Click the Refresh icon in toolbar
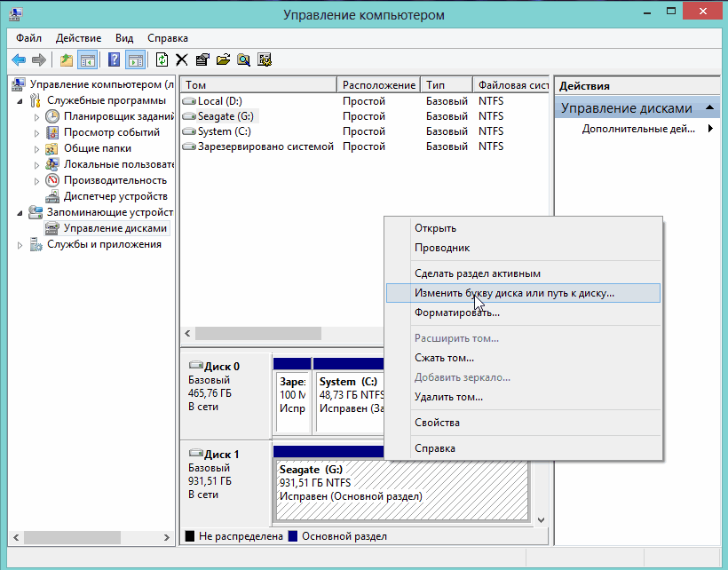Image resolution: width=728 pixels, height=570 pixels. [162, 60]
